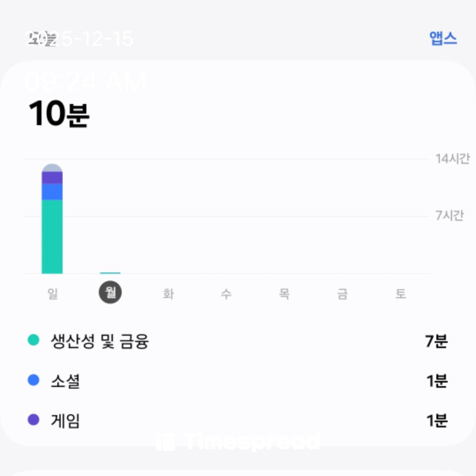Viewport: 476px width, 476px height.
Task: Click the teal segment of Sunday's bar
Action: click(x=52, y=237)
